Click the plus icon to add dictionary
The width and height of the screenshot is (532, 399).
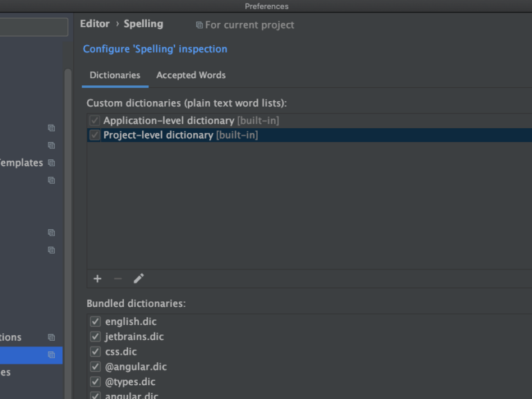[x=97, y=278]
